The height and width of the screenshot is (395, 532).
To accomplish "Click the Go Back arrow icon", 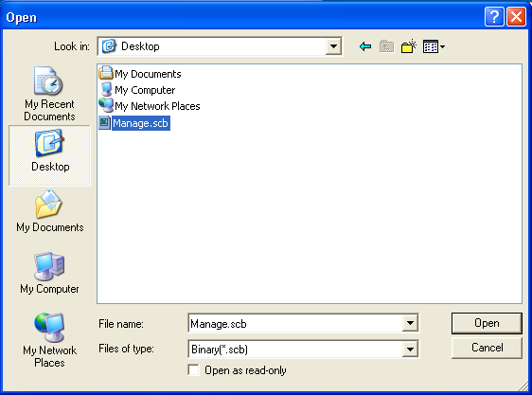I will 365,46.
